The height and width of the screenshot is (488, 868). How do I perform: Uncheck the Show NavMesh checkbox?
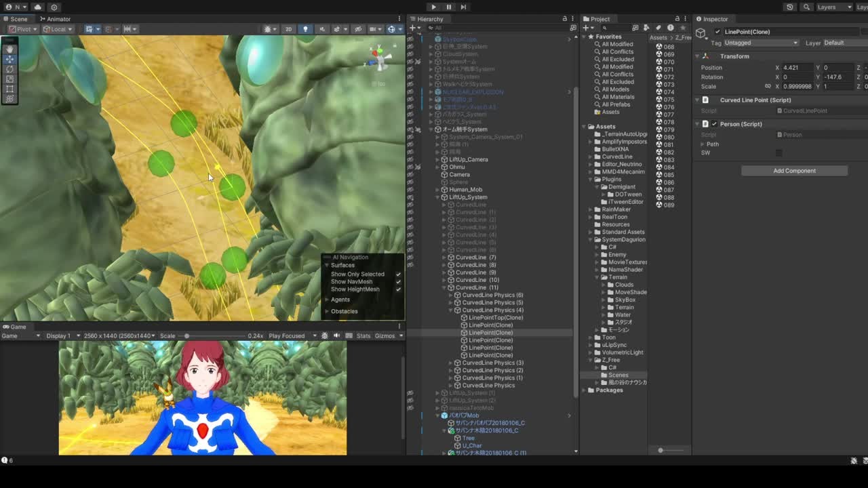point(398,282)
